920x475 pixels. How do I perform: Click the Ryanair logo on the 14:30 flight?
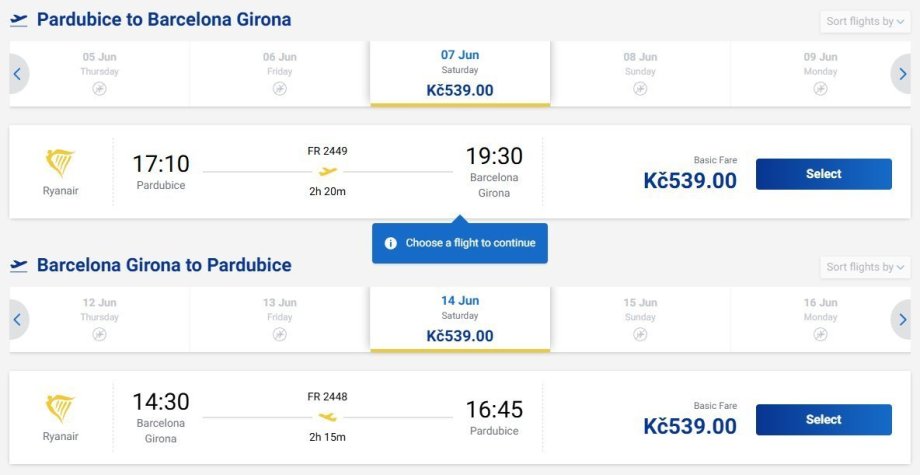(60, 409)
